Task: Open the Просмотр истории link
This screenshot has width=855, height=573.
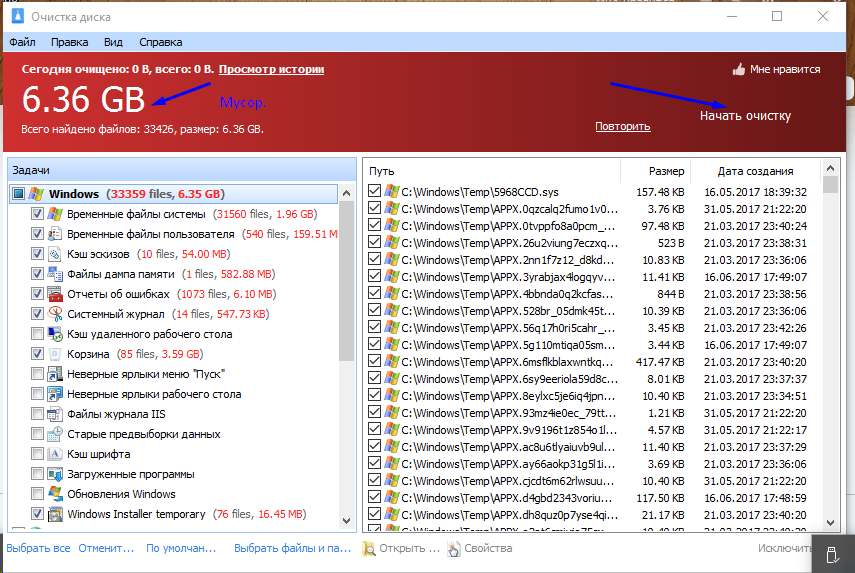Action: [x=271, y=69]
